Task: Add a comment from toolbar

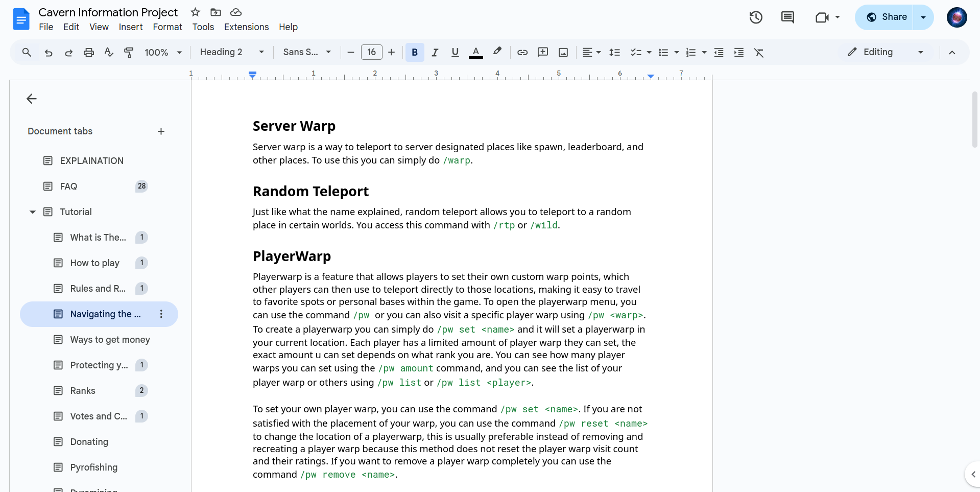Action: click(543, 52)
